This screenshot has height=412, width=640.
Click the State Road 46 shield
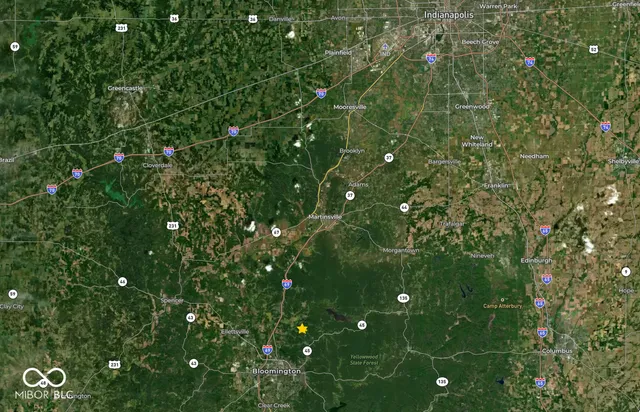coord(122,282)
